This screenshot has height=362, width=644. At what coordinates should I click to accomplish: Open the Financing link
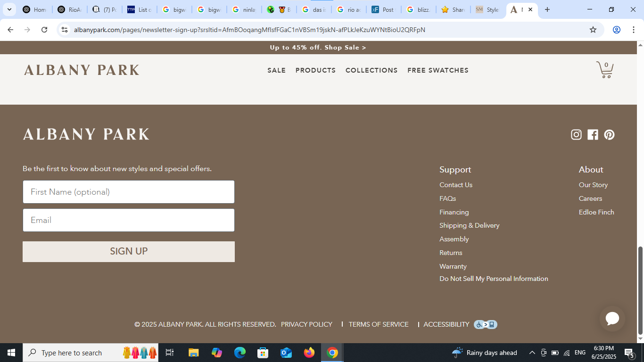pos(454,212)
